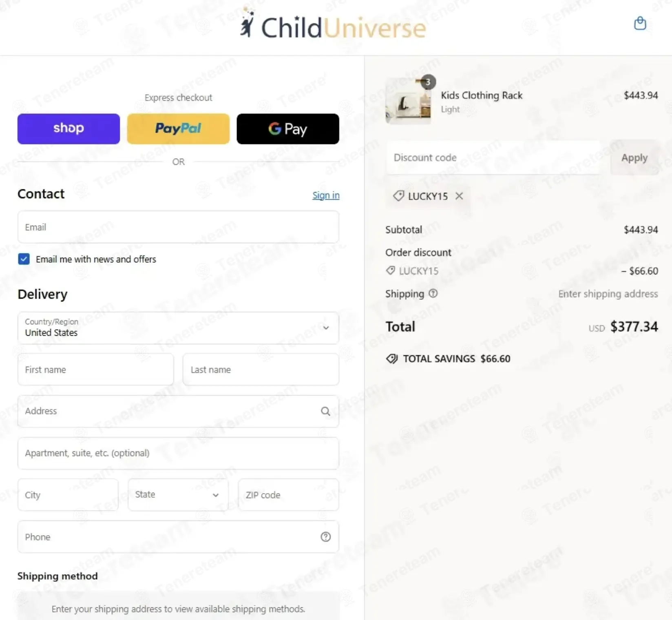Open the Country/Region dropdown
The image size is (672, 620).
(x=178, y=328)
